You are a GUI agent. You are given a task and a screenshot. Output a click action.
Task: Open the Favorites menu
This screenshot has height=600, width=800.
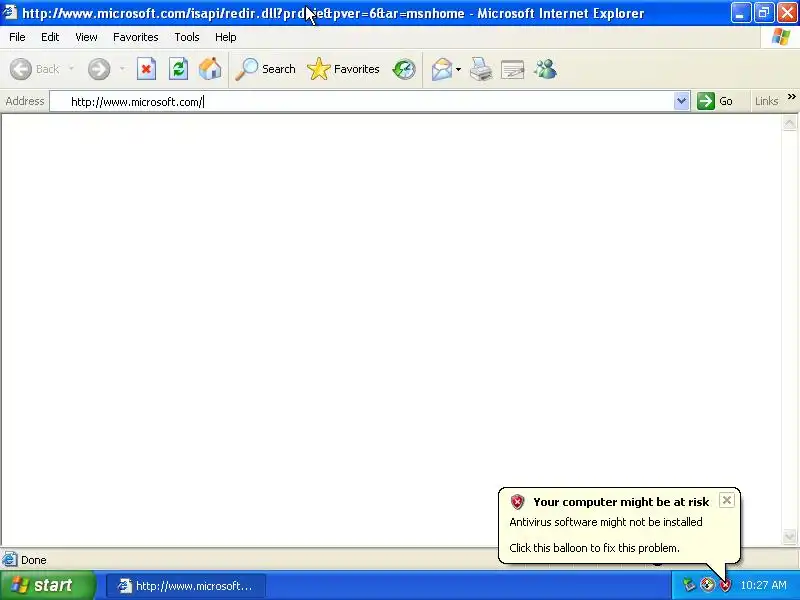click(x=136, y=37)
